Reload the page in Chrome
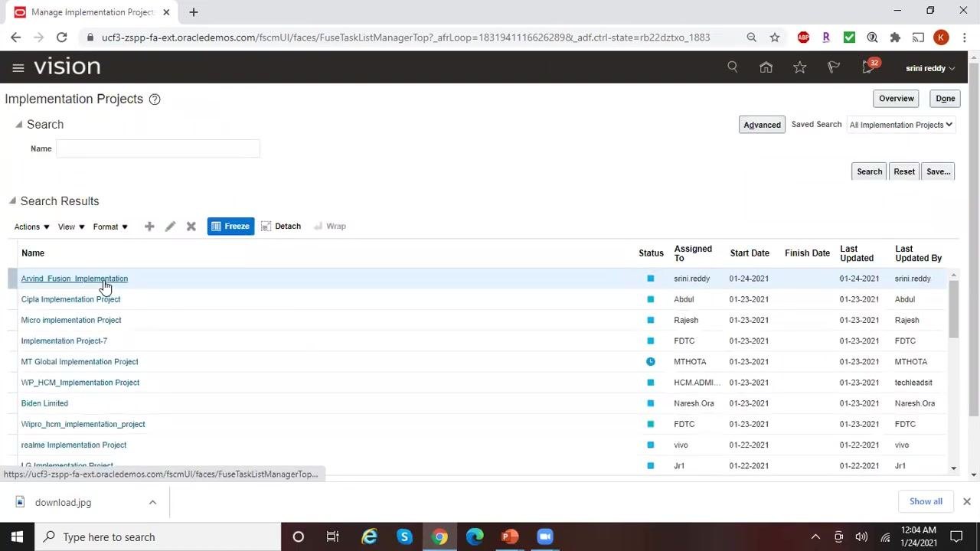Screen dimensions: 980x551 (x=62, y=37)
